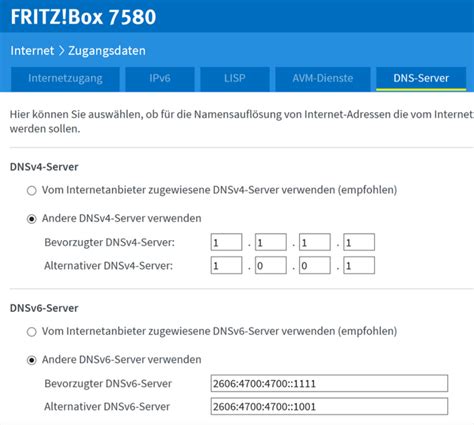
Task: Click third octet of Bevorzugter DNSv4-Server
Action: tap(315, 242)
